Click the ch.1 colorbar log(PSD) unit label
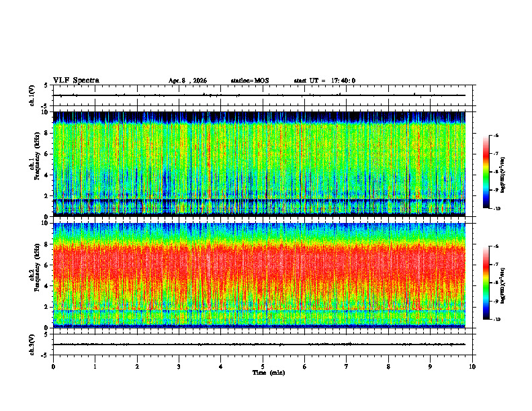Image resolution: width=532 pixels, height=411 pixels. [x=503, y=175]
